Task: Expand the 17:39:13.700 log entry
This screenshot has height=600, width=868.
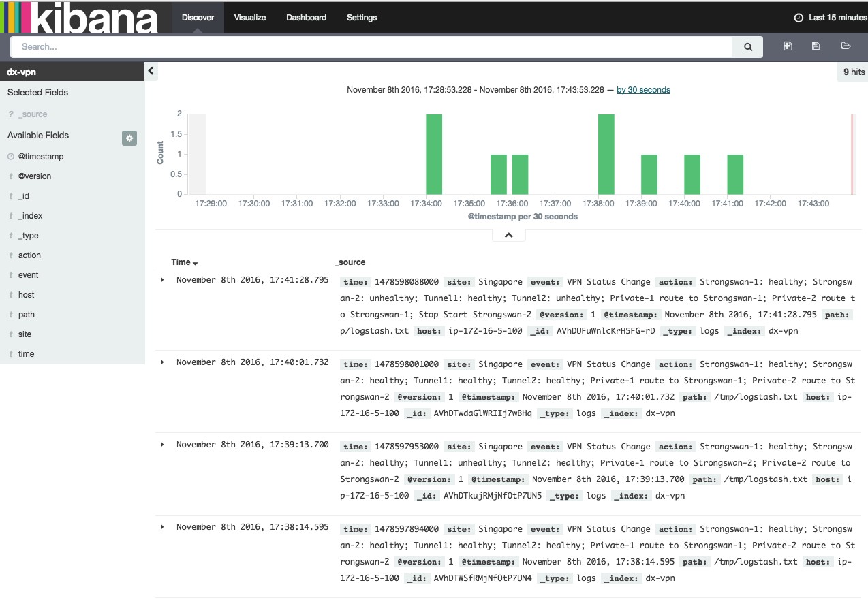Action: click(x=162, y=445)
